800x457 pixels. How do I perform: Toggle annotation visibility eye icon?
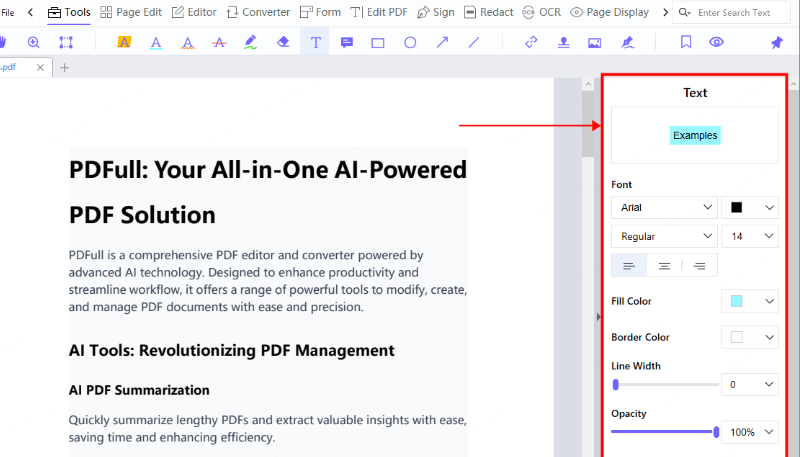tap(716, 43)
